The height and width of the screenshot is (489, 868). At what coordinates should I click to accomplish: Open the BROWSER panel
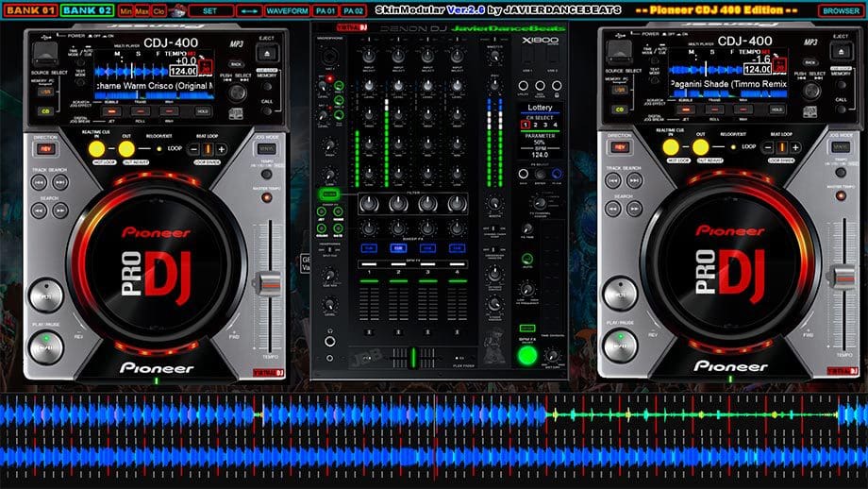click(841, 11)
